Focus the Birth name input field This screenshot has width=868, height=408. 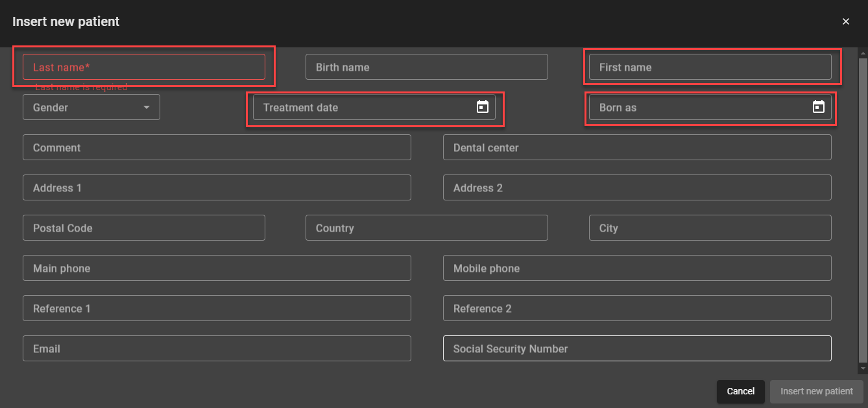coord(426,67)
